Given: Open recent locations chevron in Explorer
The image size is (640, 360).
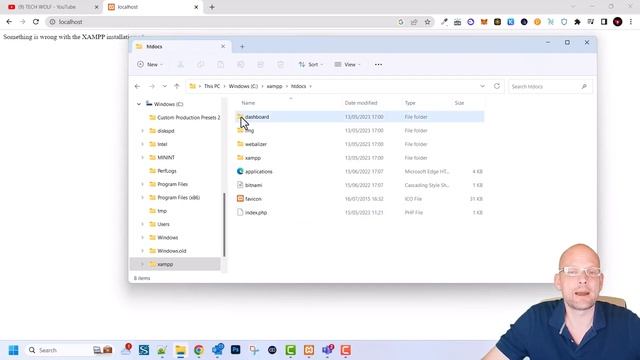Looking at the screenshot, I should 164,86.
